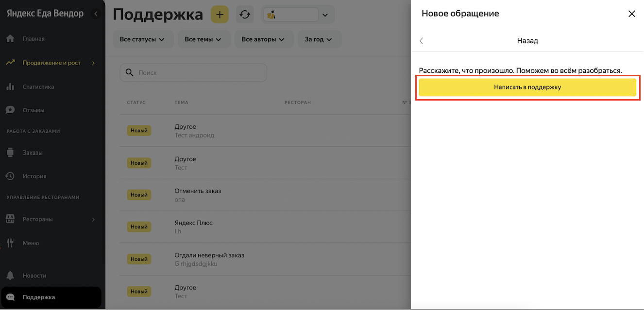This screenshot has width=644, height=310.
Task: Open the Все статусы filter
Action: click(x=143, y=39)
